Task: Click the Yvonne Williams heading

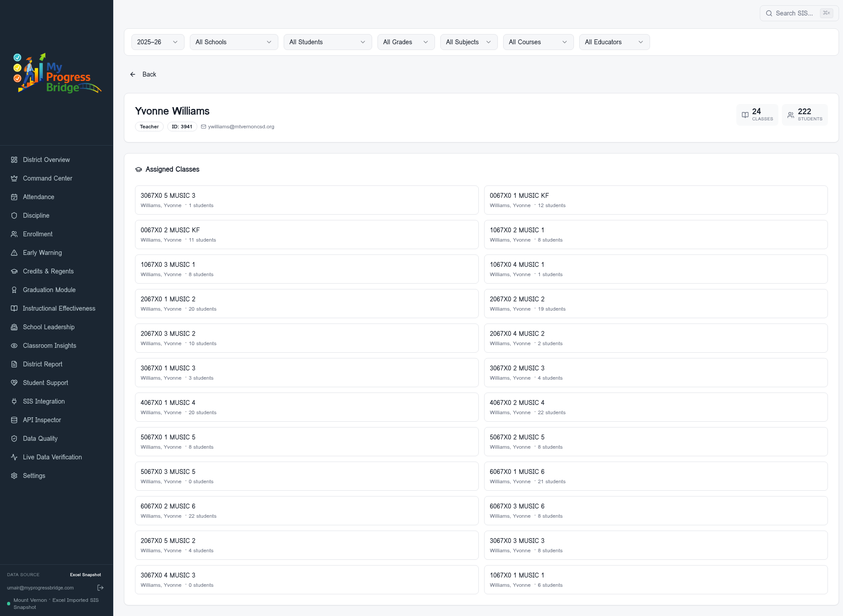Action: click(x=172, y=111)
